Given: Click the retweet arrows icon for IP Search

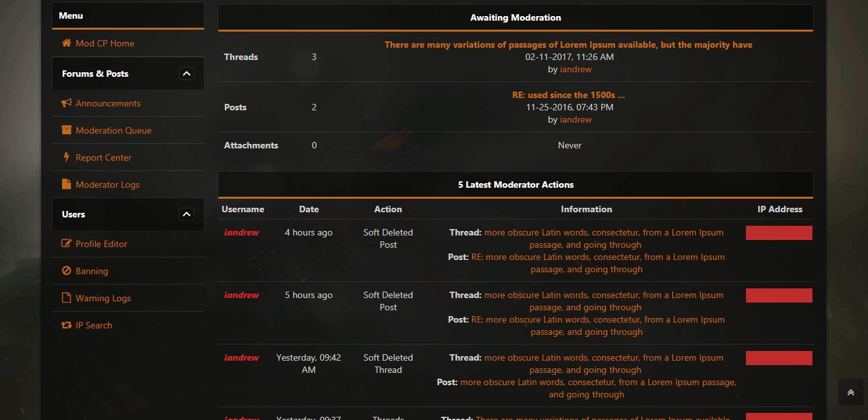Looking at the screenshot, I should [x=67, y=325].
